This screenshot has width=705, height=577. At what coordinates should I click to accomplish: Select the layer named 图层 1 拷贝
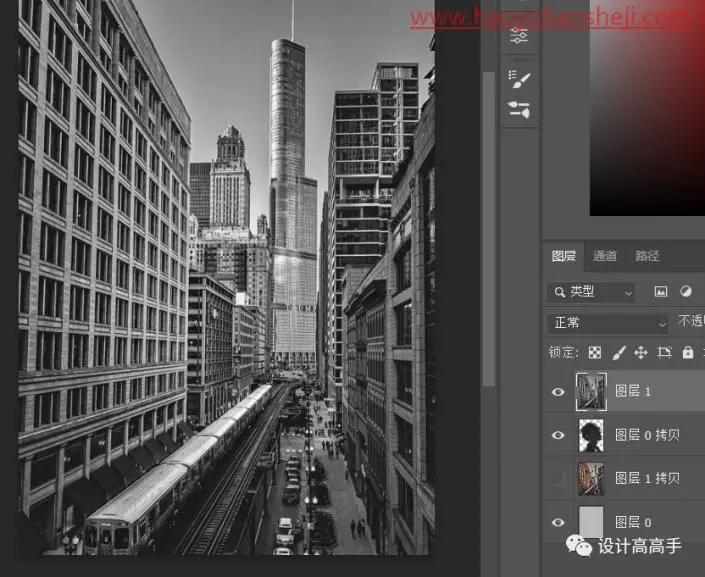(x=647, y=479)
